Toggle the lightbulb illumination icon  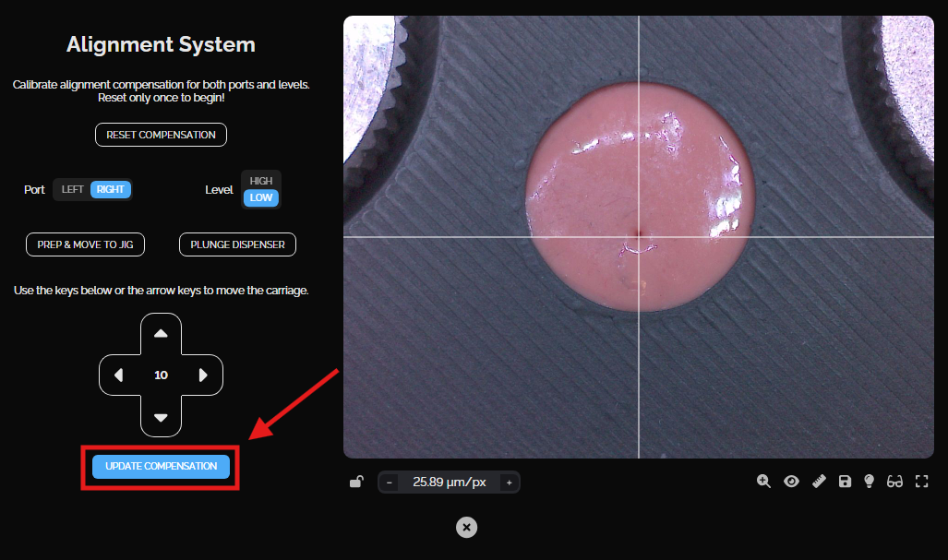tap(869, 482)
